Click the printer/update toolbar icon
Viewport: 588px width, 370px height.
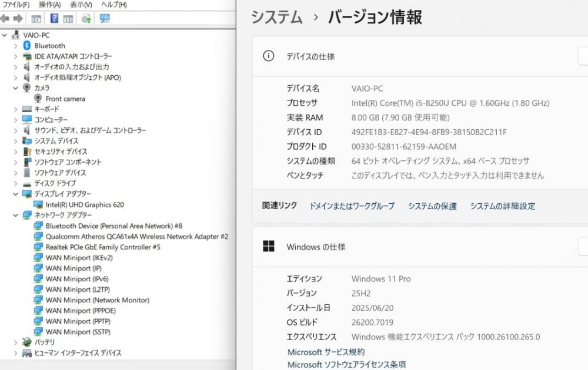pyautogui.click(x=86, y=18)
